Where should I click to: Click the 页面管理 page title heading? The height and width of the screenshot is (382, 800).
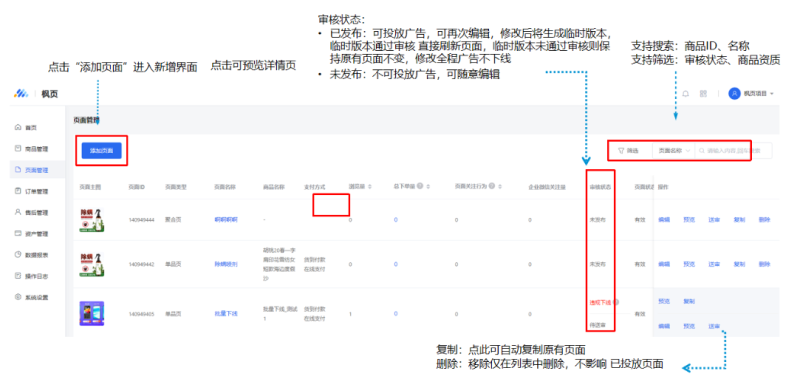coord(86,120)
